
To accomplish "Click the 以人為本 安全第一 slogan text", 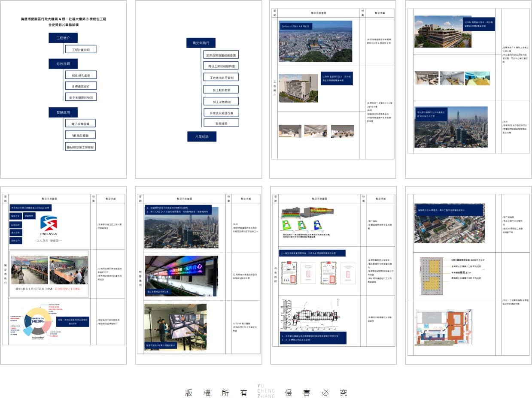I will (49, 241).
